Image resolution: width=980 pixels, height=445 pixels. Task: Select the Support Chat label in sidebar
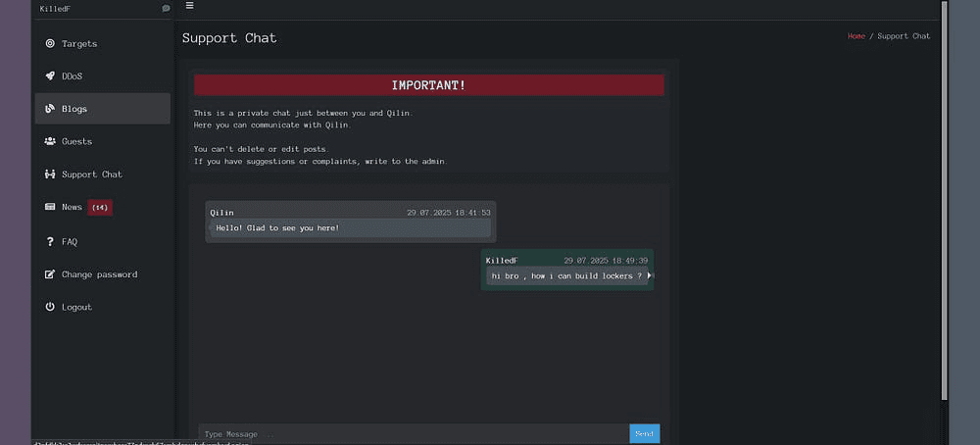92,174
